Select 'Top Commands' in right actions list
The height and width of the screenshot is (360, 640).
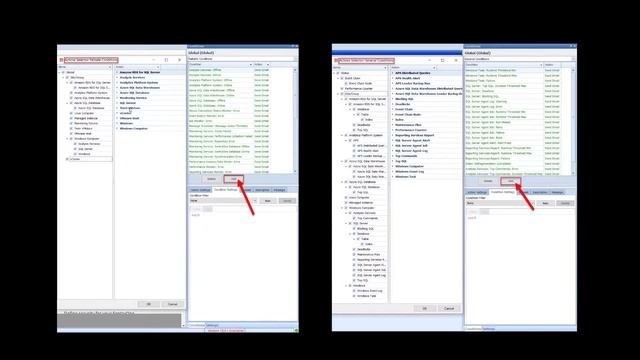(407, 156)
